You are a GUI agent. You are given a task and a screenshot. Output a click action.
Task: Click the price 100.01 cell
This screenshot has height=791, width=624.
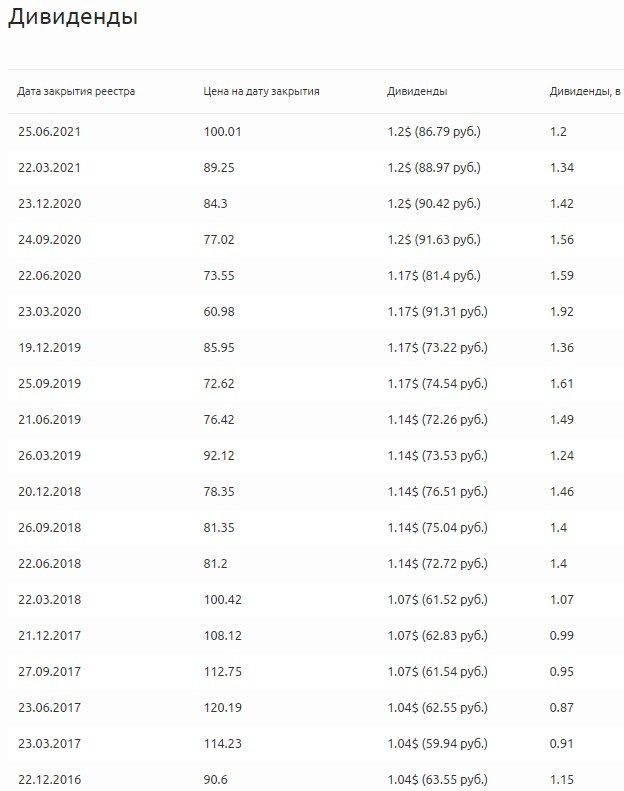(x=223, y=131)
